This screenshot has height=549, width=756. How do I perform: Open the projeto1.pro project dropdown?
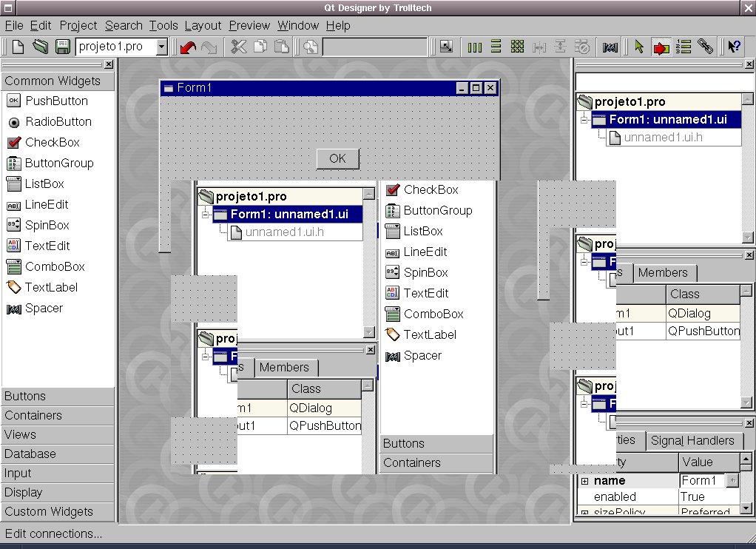(162, 47)
